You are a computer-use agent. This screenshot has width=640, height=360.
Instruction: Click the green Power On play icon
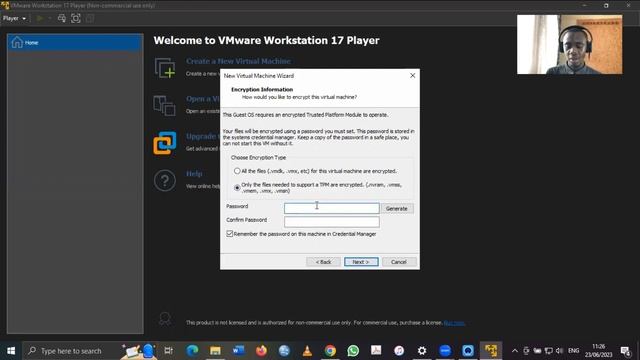pos(40,18)
